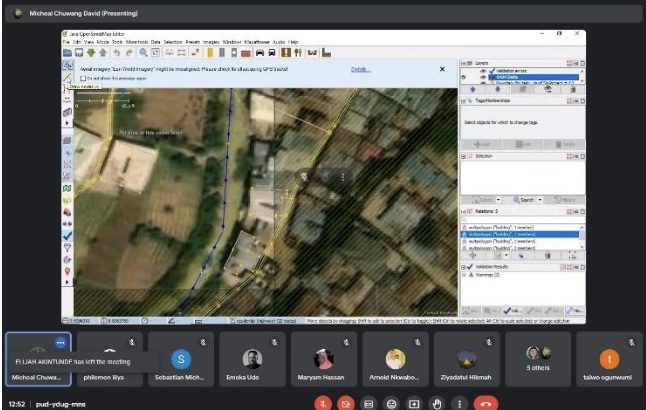The width and height of the screenshot is (646, 410).
Task: Toggle captions button in Meet bottom bar
Action: coord(369,404)
